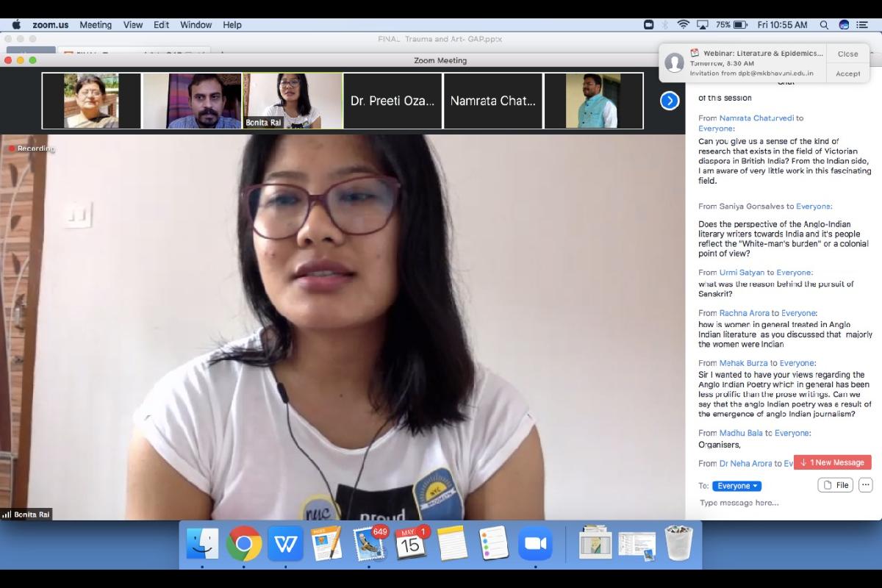Accept the webinar invitation

tap(847, 73)
